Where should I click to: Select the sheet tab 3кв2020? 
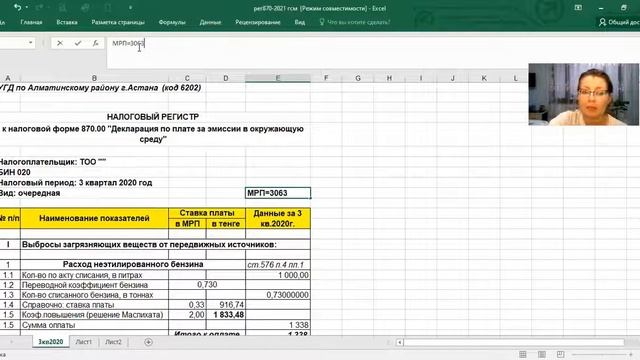tap(51, 342)
